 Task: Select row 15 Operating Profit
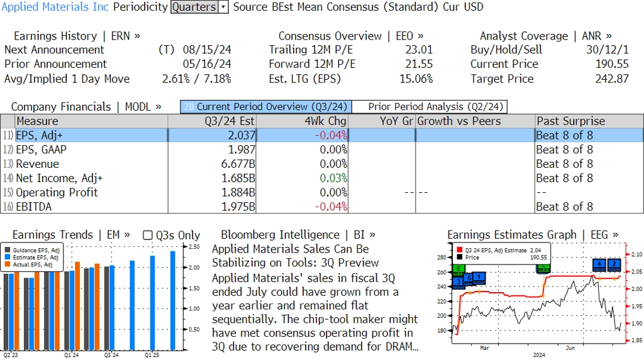click(322, 192)
